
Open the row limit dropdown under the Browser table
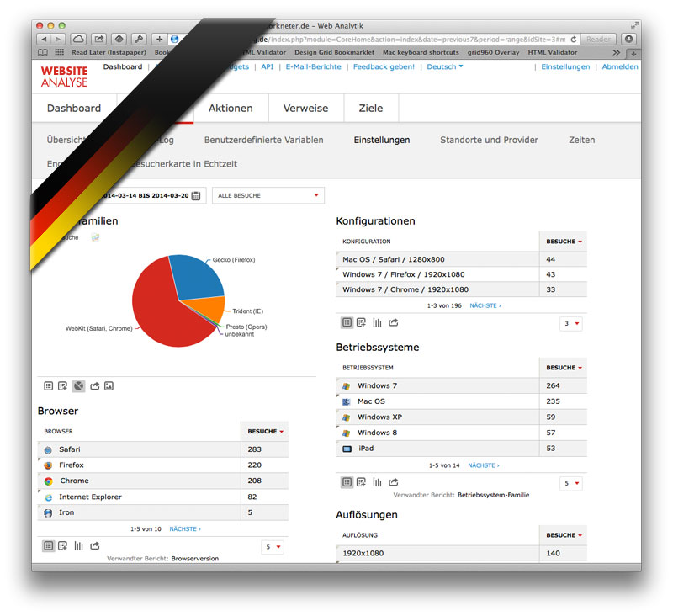(x=273, y=547)
